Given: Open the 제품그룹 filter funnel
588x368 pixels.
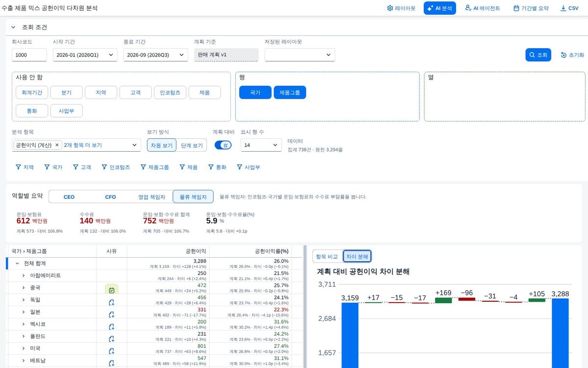Looking at the screenshot, I should tap(154, 167).
